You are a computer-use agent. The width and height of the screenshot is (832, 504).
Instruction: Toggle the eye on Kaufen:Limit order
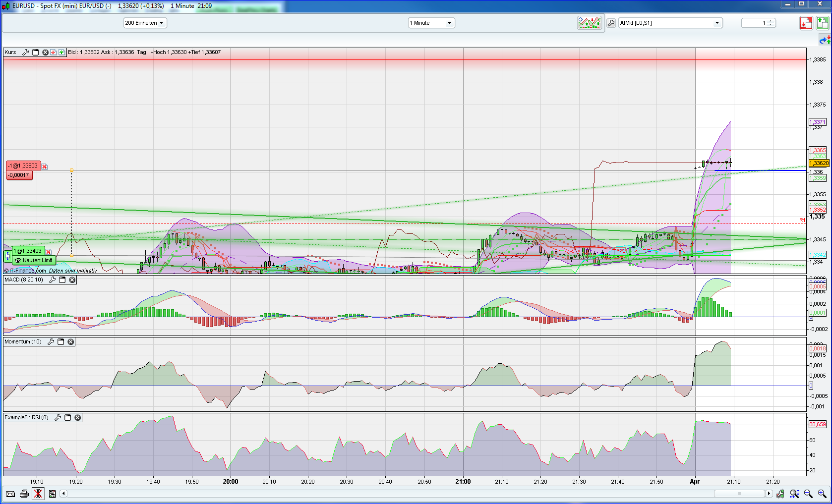point(18,261)
